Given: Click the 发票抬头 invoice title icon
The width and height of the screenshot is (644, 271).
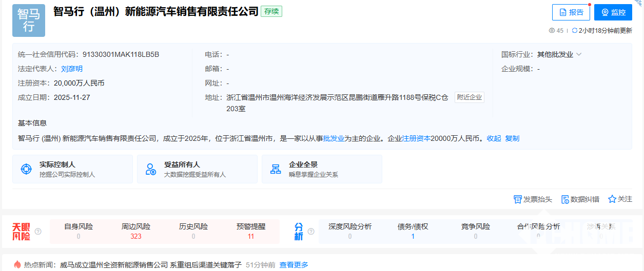Looking at the screenshot, I should [x=518, y=199].
